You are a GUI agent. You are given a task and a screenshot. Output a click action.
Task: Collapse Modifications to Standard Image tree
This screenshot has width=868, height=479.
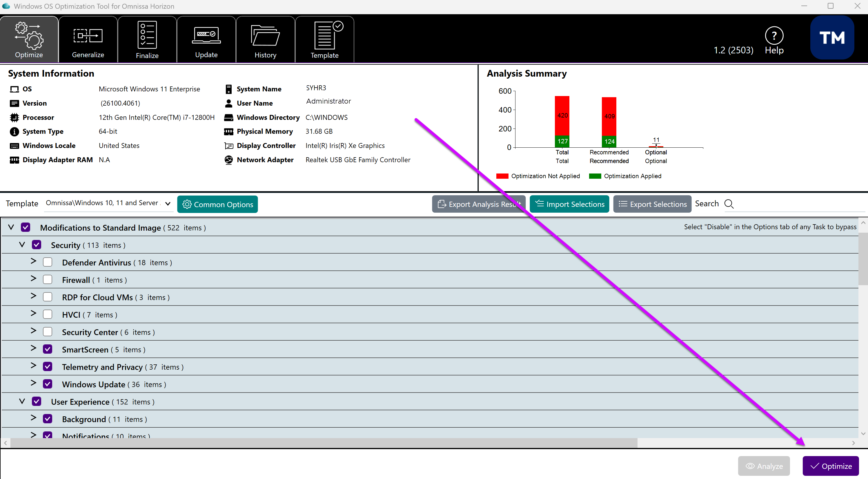11,227
